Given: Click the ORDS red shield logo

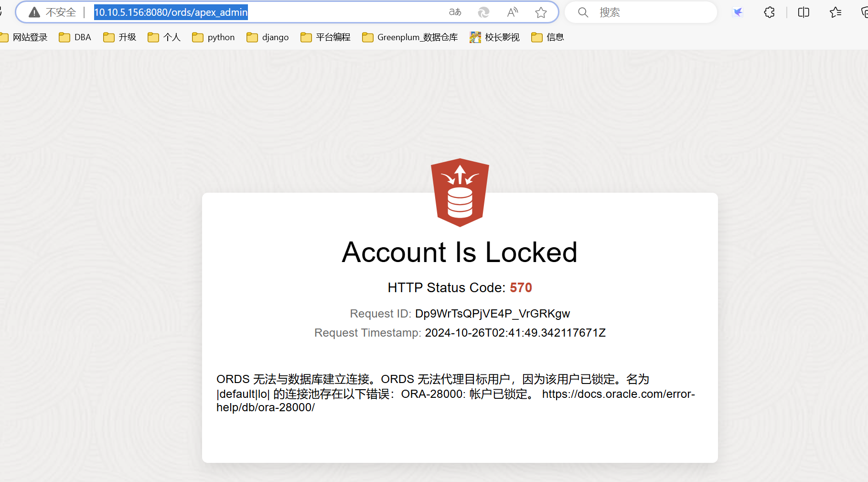Looking at the screenshot, I should click(460, 192).
